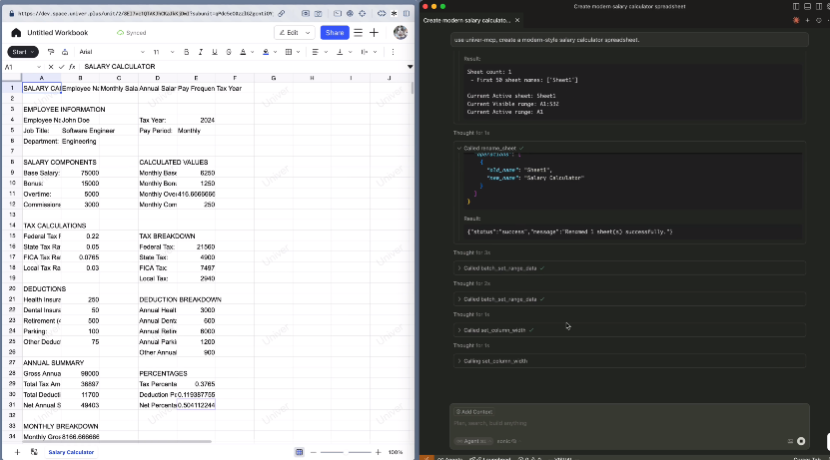Click the Add Context button
The height and width of the screenshot is (460, 830).
pyautogui.click(x=474, y=412)
